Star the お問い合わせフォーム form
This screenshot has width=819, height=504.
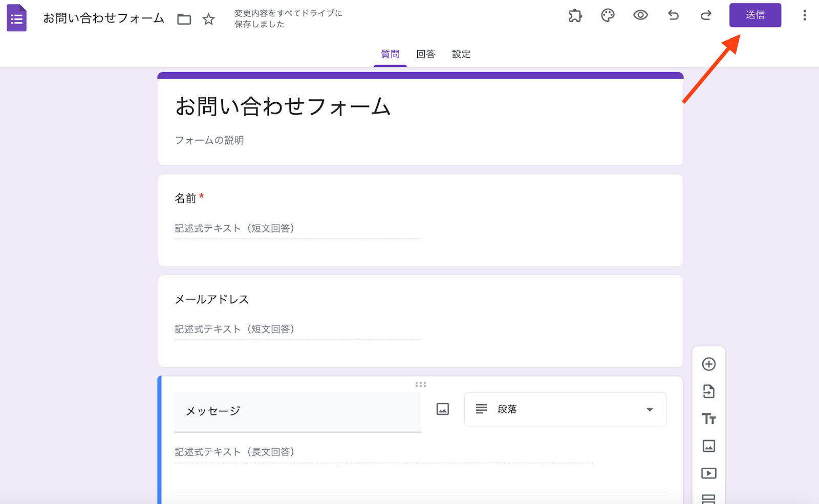(208, 19)
